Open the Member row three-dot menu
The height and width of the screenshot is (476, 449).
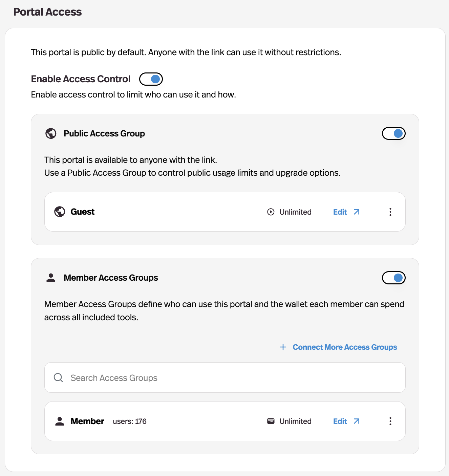390,421
